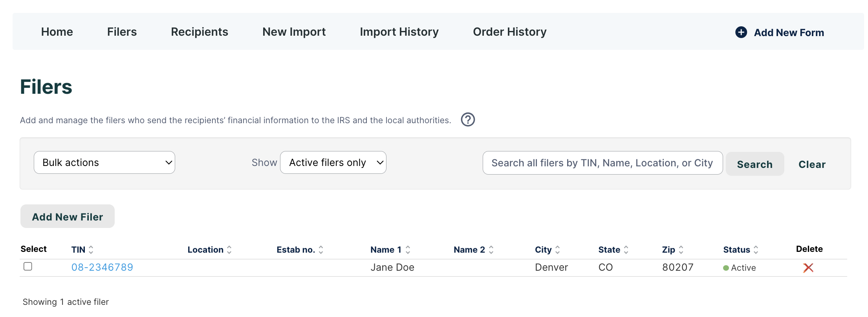Expand the Active filers only dropdown
The width and height of the screenshot is (868, 317).
point(333,162)
